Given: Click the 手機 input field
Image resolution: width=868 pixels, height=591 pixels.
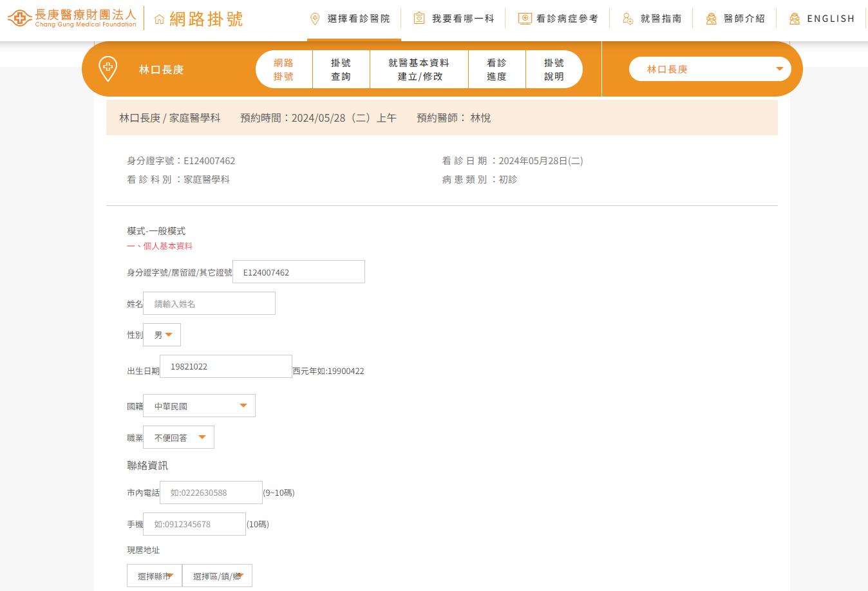Looking at the screenshot, I should pyautogui.click(x=194, y=524).
